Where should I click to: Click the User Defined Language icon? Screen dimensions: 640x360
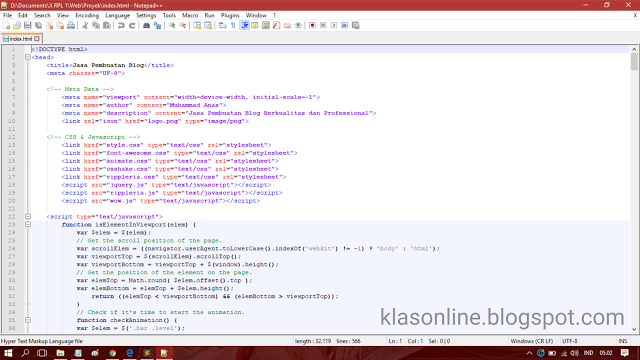click(255, 25)
